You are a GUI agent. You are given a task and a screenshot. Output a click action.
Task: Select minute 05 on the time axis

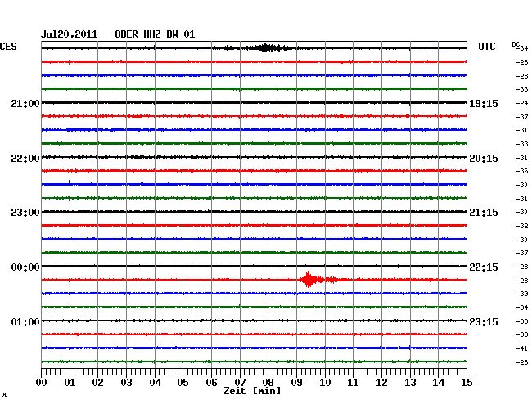coord(183,383)
